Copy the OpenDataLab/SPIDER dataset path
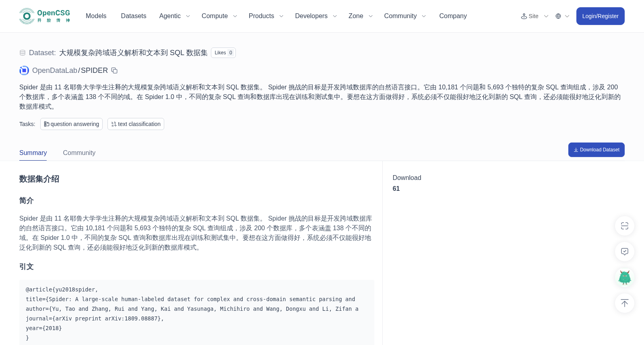 click(114, 70)
